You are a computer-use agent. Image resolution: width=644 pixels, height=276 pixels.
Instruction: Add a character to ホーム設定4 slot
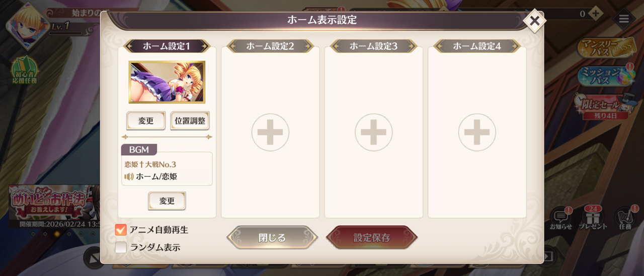pos(477,132)
